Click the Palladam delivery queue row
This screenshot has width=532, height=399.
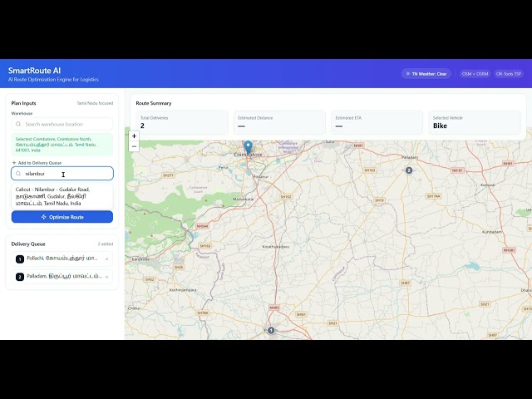click(x=62, y=277)
